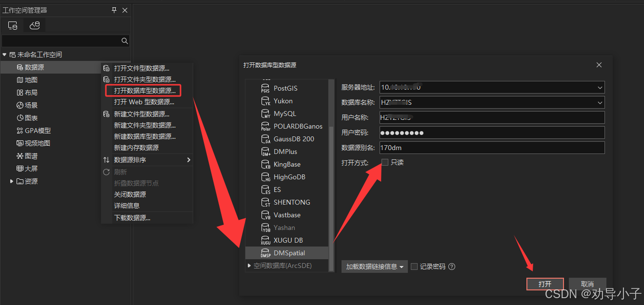Viewport: 644px width, 305px height.
Task: Click the search magnifier icon
Action: click(124, 41)
